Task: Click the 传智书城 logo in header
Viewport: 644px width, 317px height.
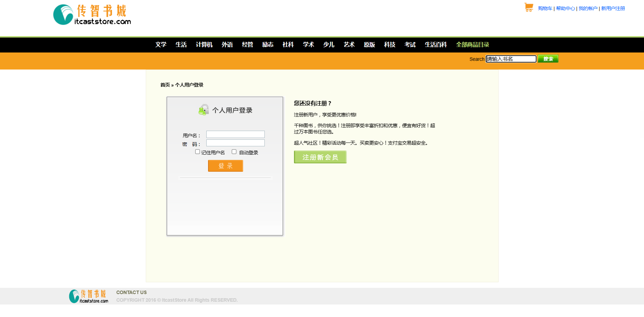Action: point(92,15)
